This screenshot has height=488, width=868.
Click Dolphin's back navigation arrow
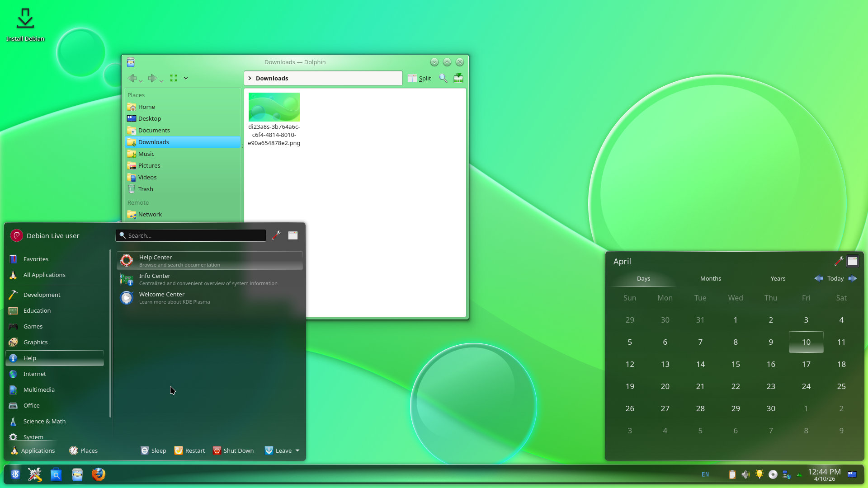pos(132,78)
